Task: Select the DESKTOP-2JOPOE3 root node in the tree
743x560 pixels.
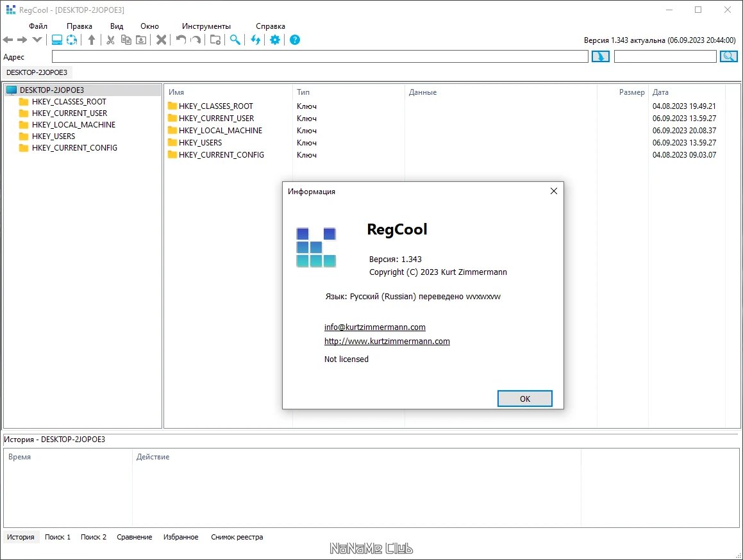Action: tap(52, 90)
